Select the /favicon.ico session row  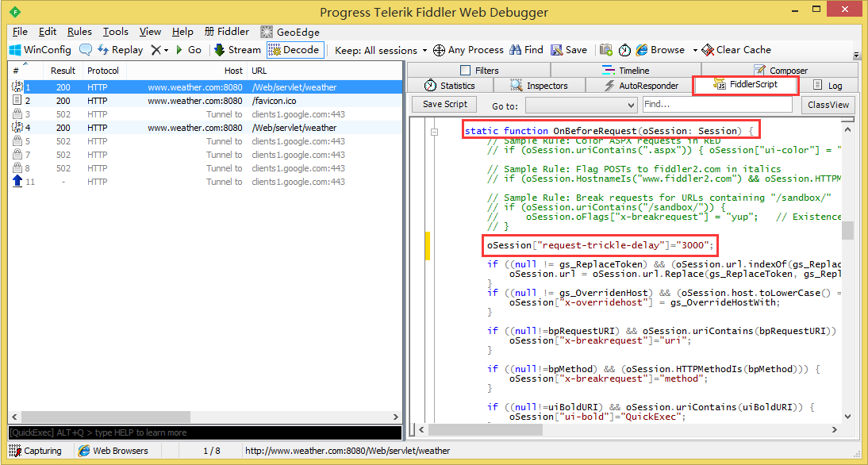click(x=205, y=101)
